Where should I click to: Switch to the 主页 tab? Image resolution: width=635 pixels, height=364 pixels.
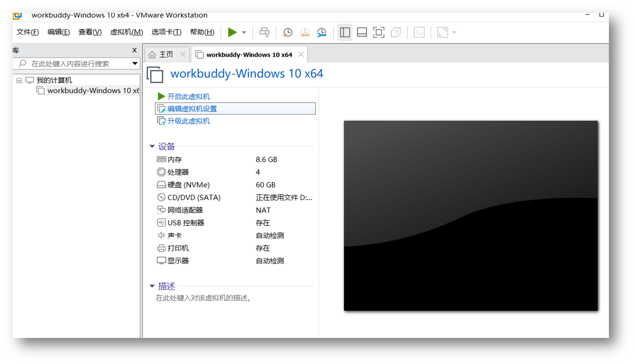(167, 55)
